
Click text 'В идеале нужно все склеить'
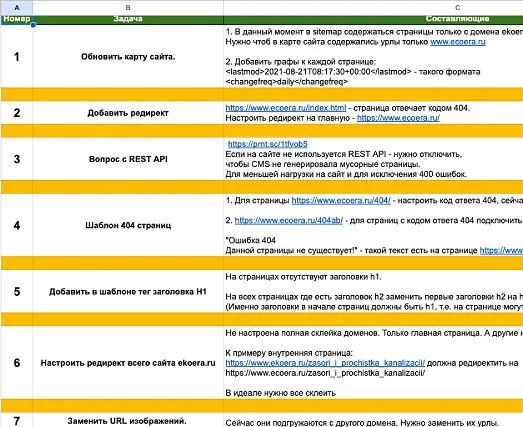click(x=281, y=393)
